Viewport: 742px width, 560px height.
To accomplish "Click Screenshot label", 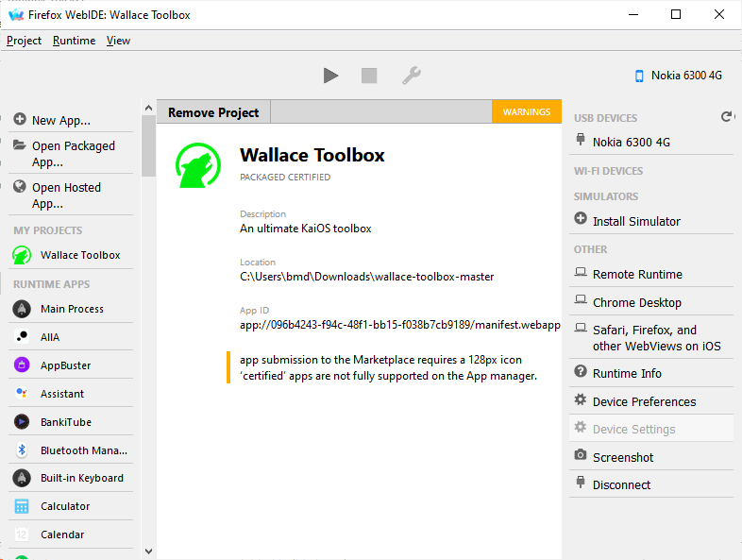I will [623, 458].
